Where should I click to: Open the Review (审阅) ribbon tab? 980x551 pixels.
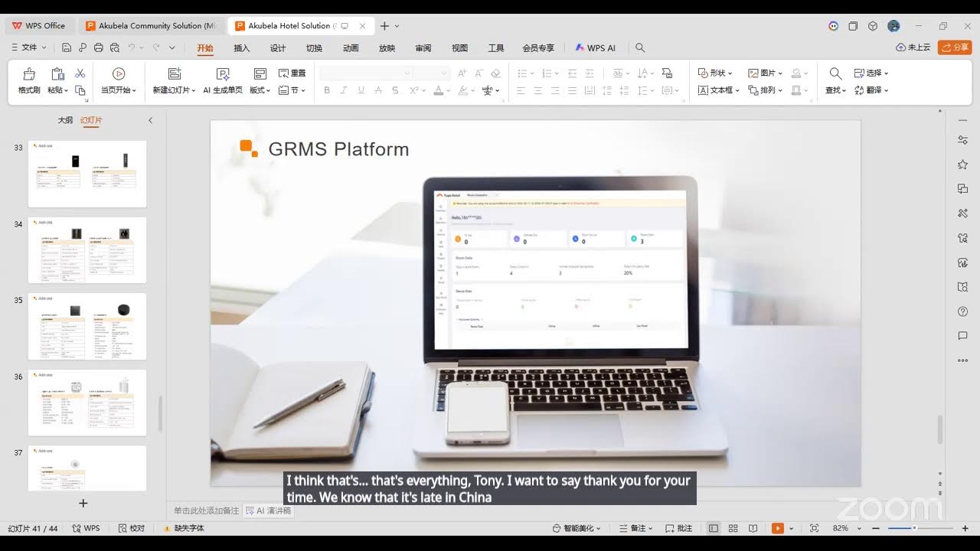click(x=423, y=47)
